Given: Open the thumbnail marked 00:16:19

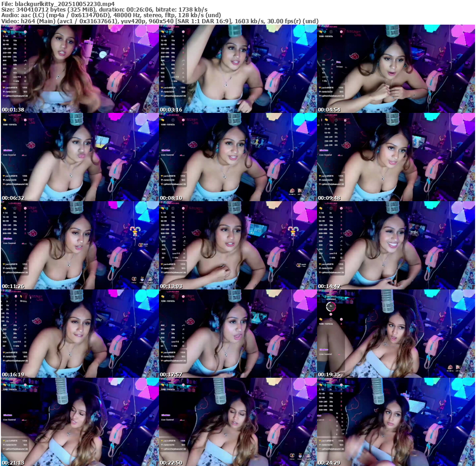Looking at the screenshot, I should click(79, 334).
